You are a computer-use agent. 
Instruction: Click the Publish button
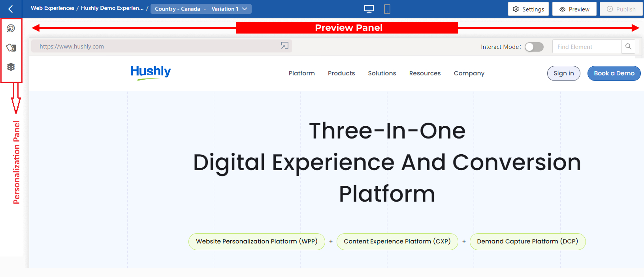(x=621, y=9)
